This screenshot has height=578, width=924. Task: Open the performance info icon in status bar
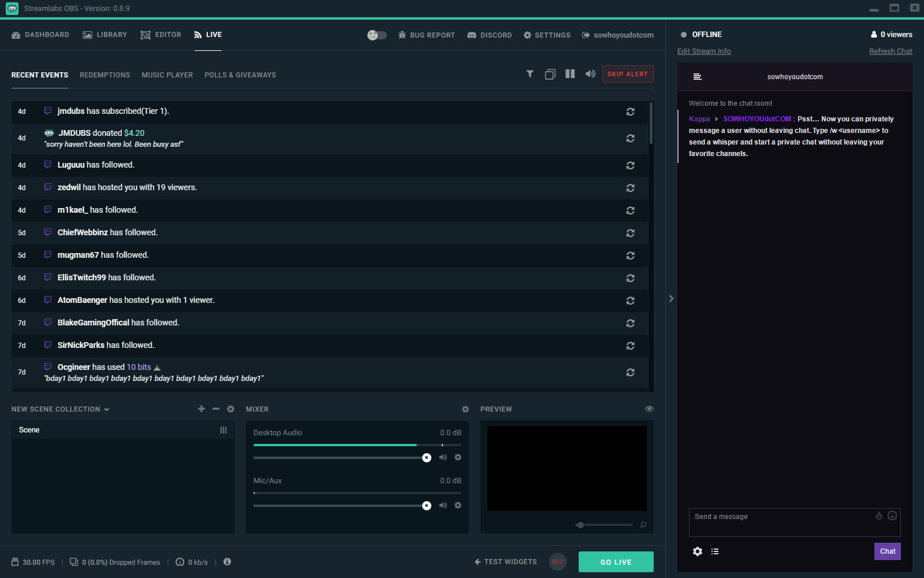228,562
